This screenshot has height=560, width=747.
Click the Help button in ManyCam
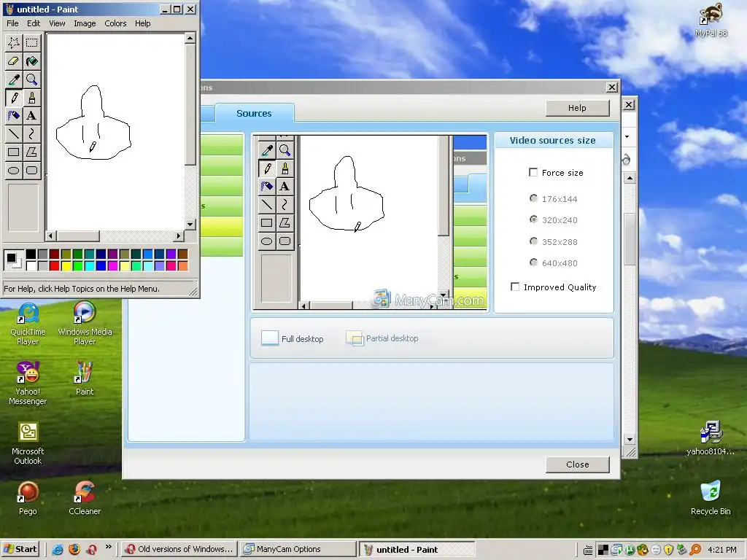click(x=577, y=108)
